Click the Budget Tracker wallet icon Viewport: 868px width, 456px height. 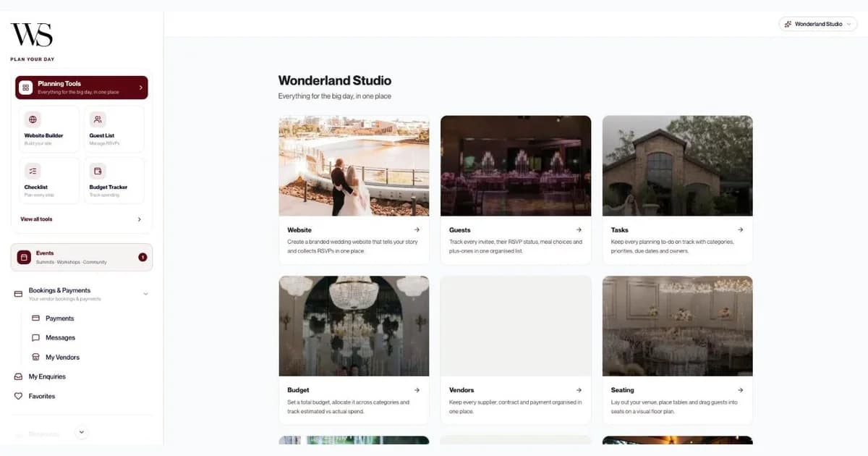[x=98, y=171]
